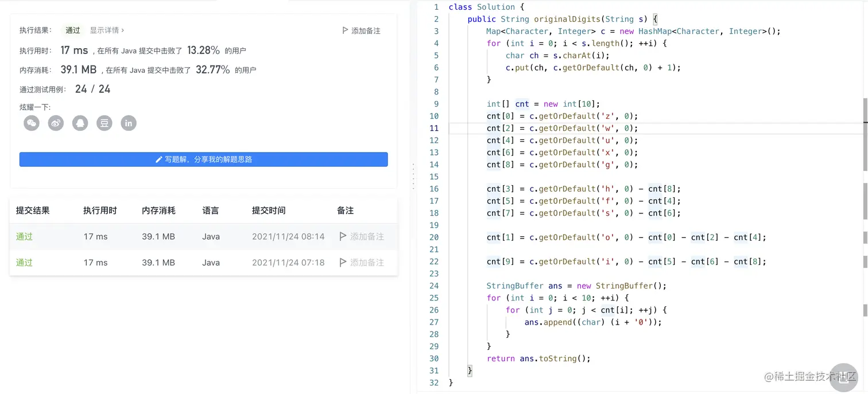Click cnt[0] assignment with 'z'
Viewport: 868px width, 394px height.
pyautogui.click(x=562, y=116)
